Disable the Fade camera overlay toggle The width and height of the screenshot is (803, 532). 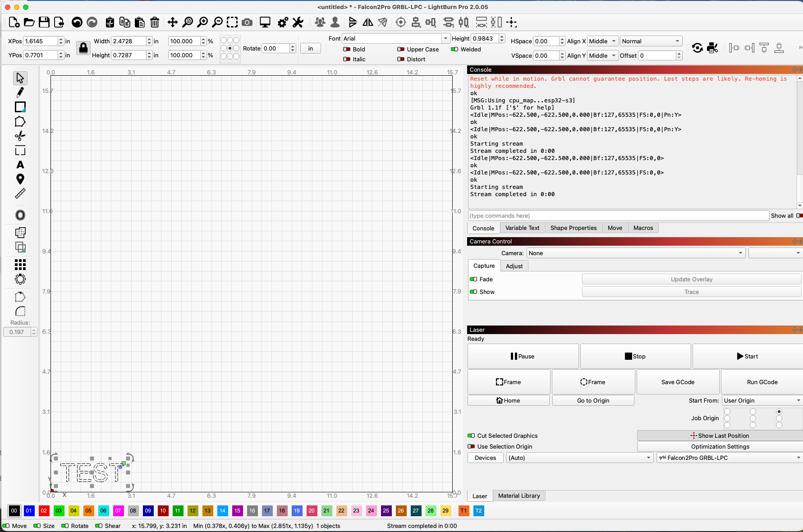(473, 279)
